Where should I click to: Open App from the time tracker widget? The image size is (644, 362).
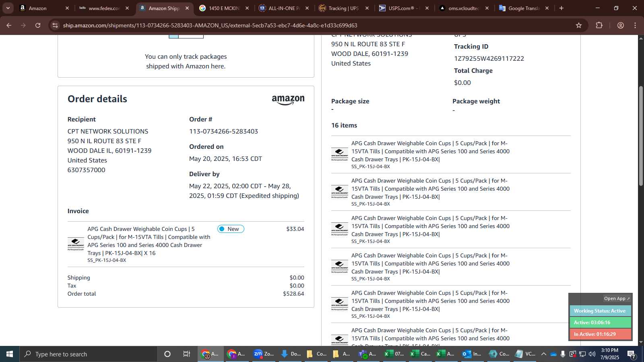point(617,298)
